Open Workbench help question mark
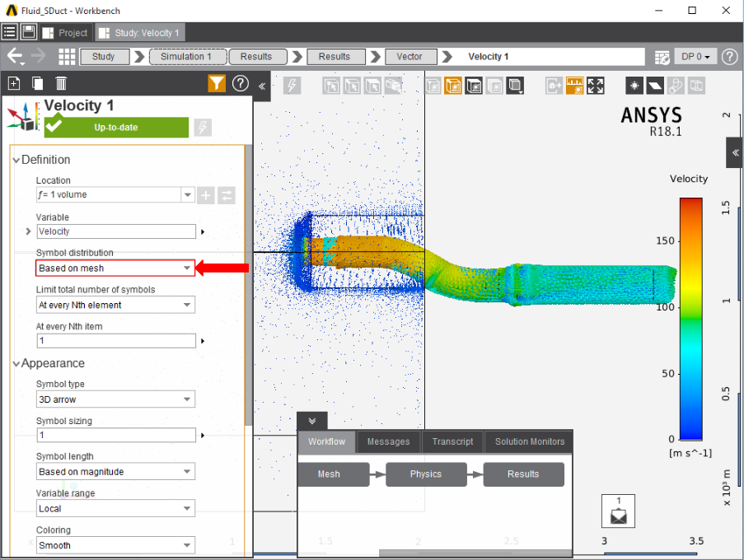 (730, 57)
